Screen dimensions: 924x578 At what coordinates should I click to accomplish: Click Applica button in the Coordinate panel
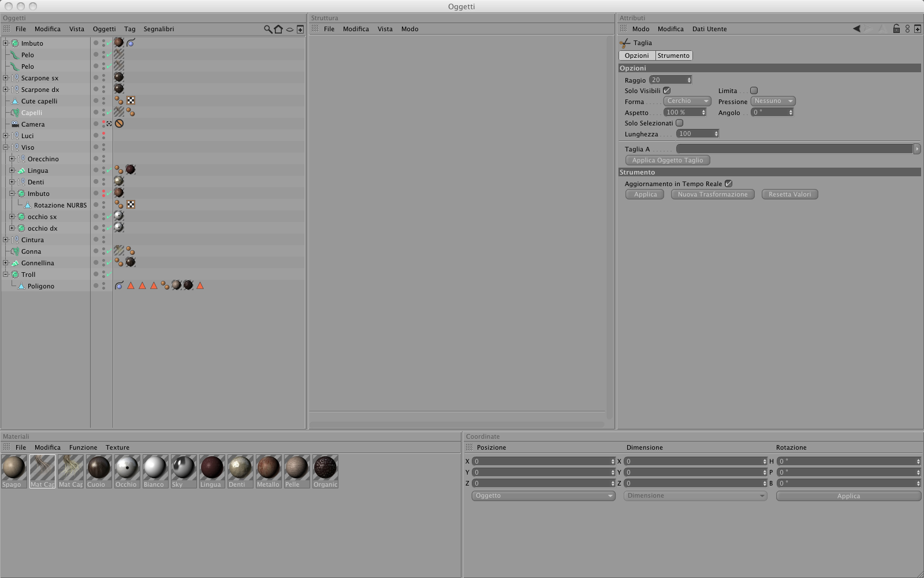[x=848, y=496]
